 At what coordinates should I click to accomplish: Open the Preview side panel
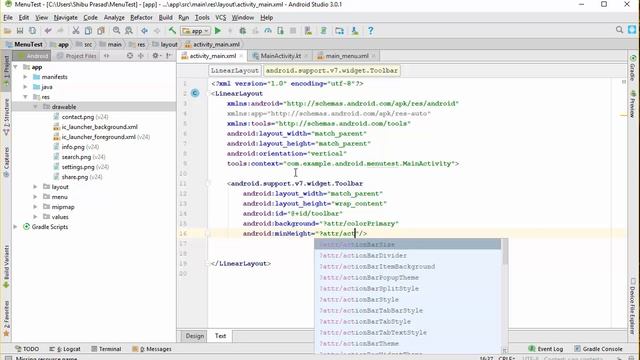pyautogui.click(x=632, y=103)
